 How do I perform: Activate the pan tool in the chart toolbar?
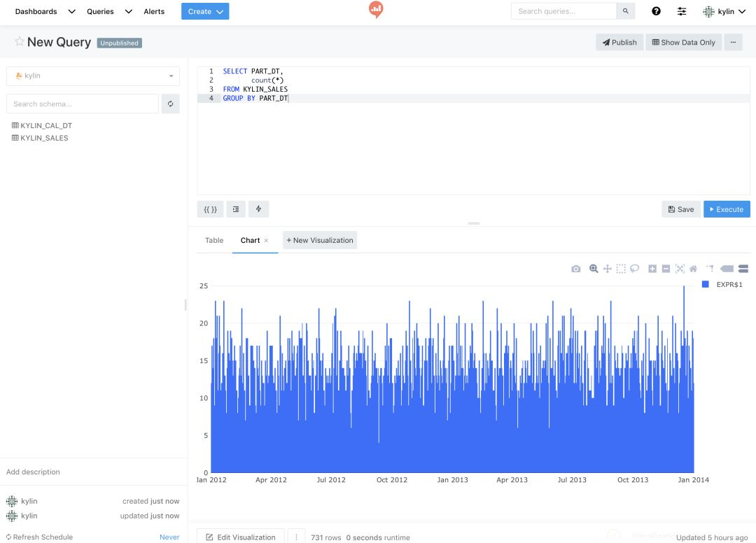pyautogui.click(x=608, y=269)
